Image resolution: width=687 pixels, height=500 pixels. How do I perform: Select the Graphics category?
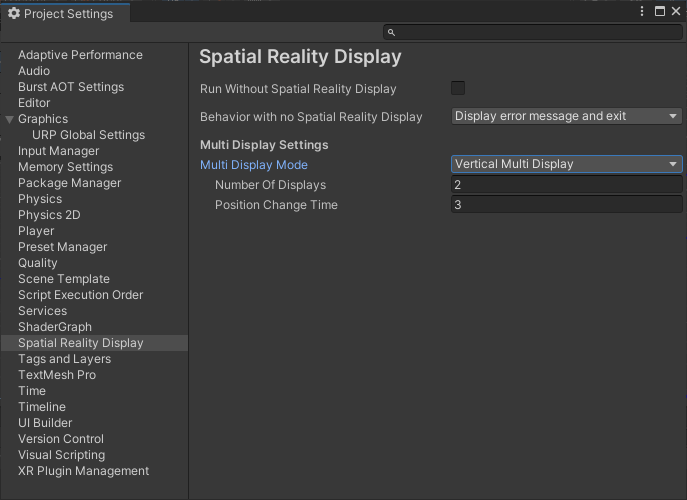(43, 119)
